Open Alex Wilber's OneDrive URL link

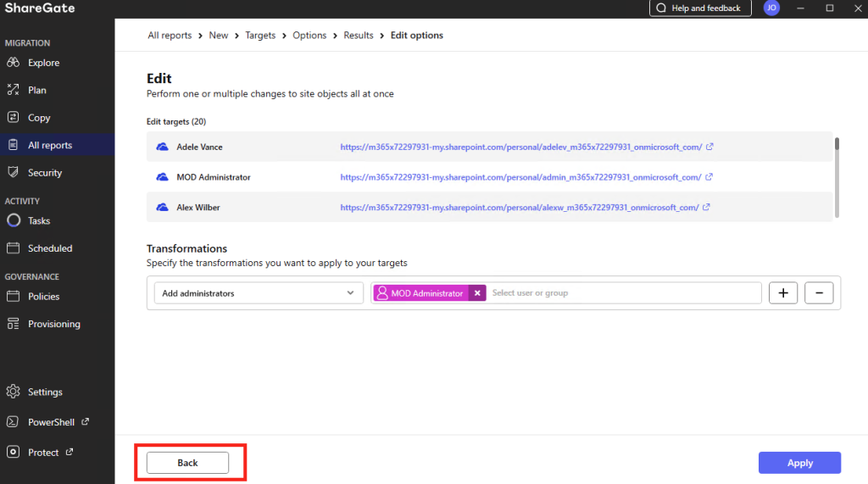520,207
